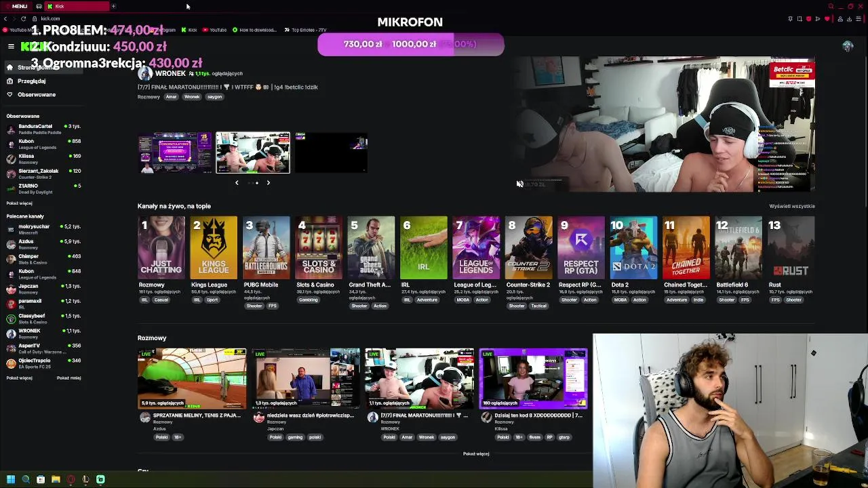868x488 pixels.
Task: Open the Windows Start menu
Action: click(10, 480)
